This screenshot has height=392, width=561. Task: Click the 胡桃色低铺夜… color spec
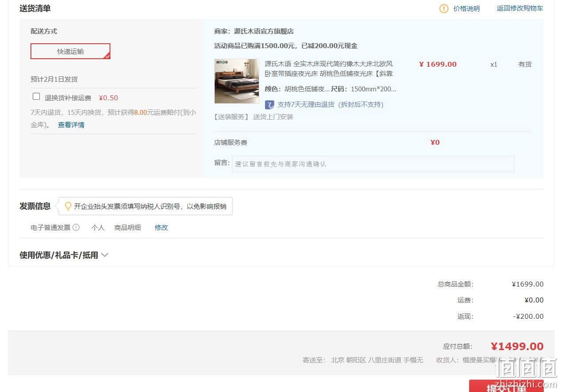tap(307, 89)
